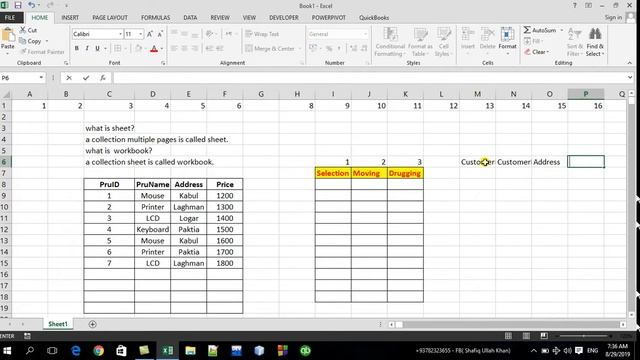The height and width of the screenshot is (360, 640).
Task: Click the Select All corner button
Action: point(6,94)
